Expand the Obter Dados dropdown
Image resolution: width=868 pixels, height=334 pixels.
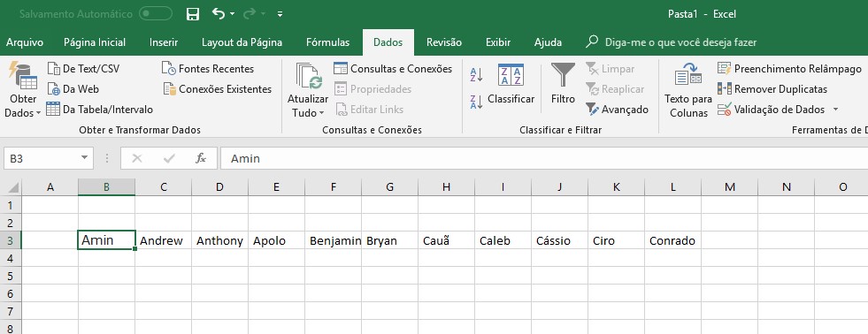(x=23, y=90)
